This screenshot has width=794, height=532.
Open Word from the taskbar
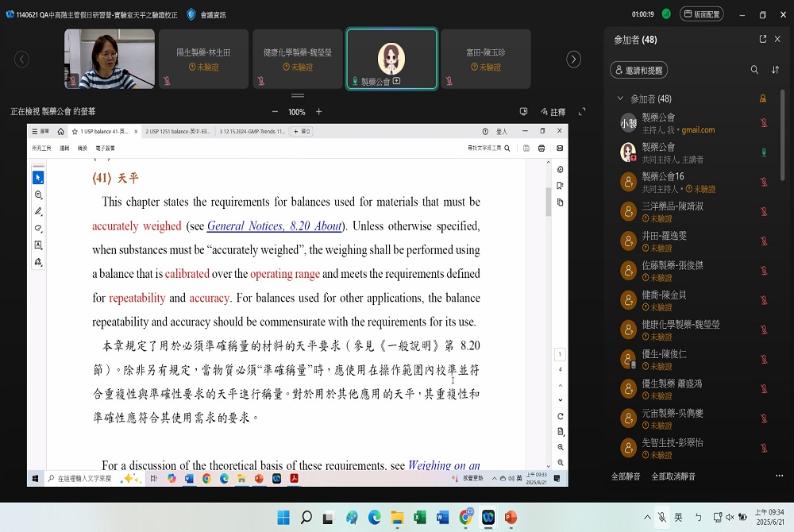pos(442,518)
